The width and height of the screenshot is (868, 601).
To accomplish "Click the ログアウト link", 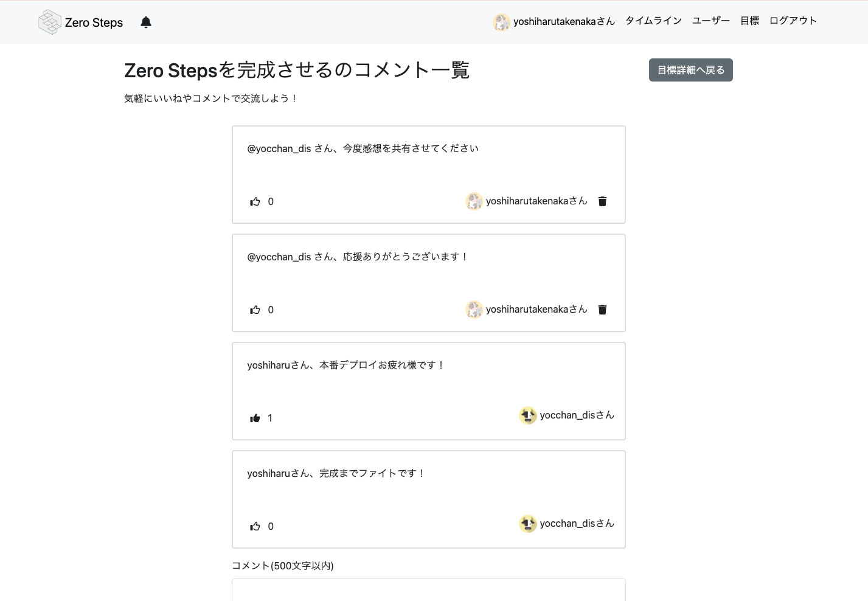I will pyautogui.click(x=792, y=21).
